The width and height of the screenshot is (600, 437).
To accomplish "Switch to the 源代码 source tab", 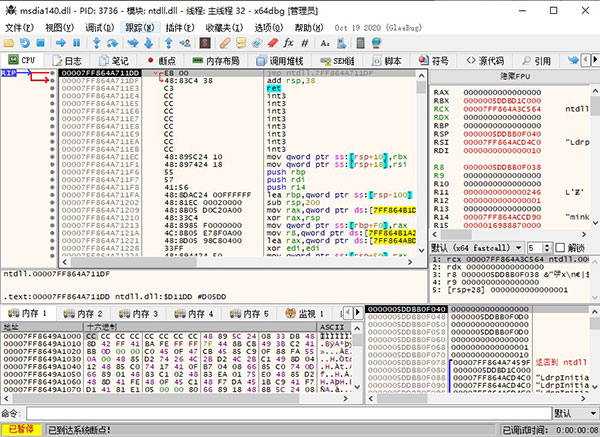I will click(x=485, y=60).
